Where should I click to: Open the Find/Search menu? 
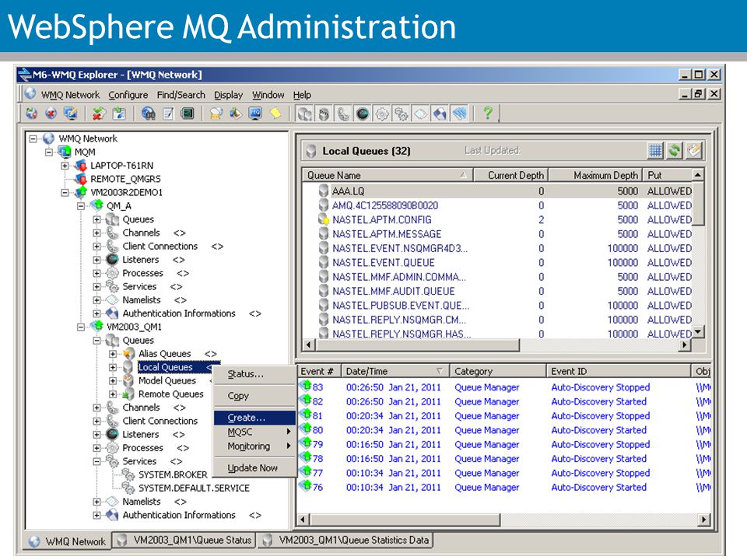tap(181, 95)
